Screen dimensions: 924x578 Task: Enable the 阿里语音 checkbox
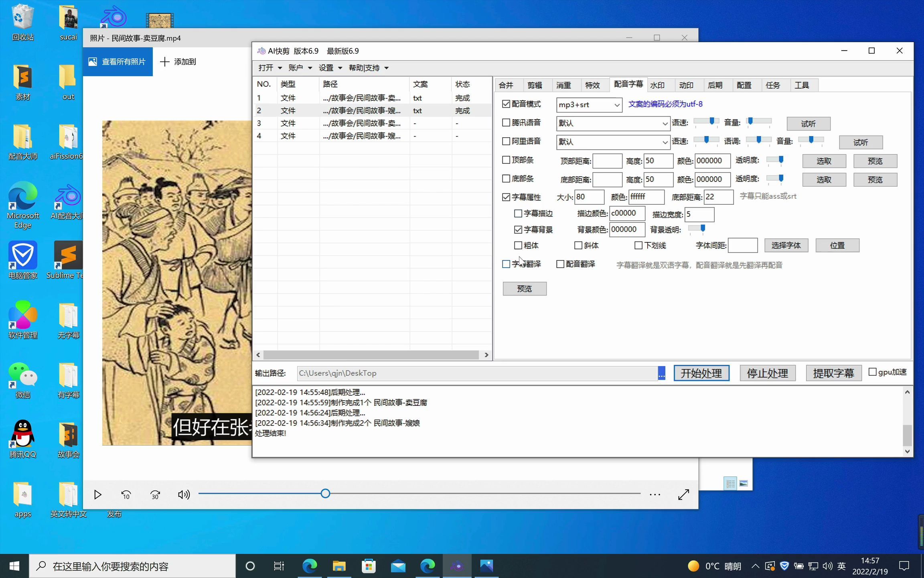coord(506,141)
